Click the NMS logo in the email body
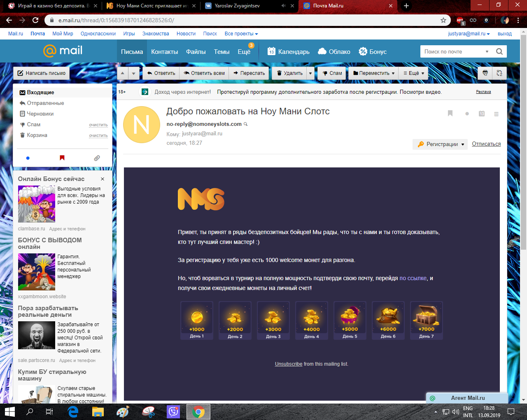 pos(201,199)
